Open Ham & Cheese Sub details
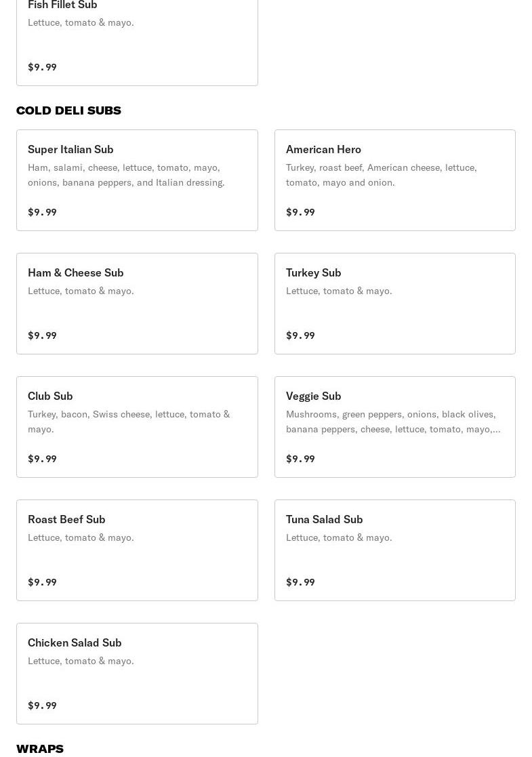This screenshot has width=532, height=757. (x=137, y=304)
